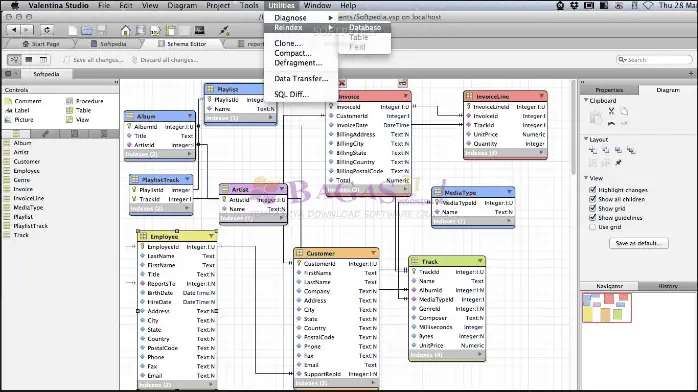
Task: Enable the Use grid checkbox
Action: 592,227
